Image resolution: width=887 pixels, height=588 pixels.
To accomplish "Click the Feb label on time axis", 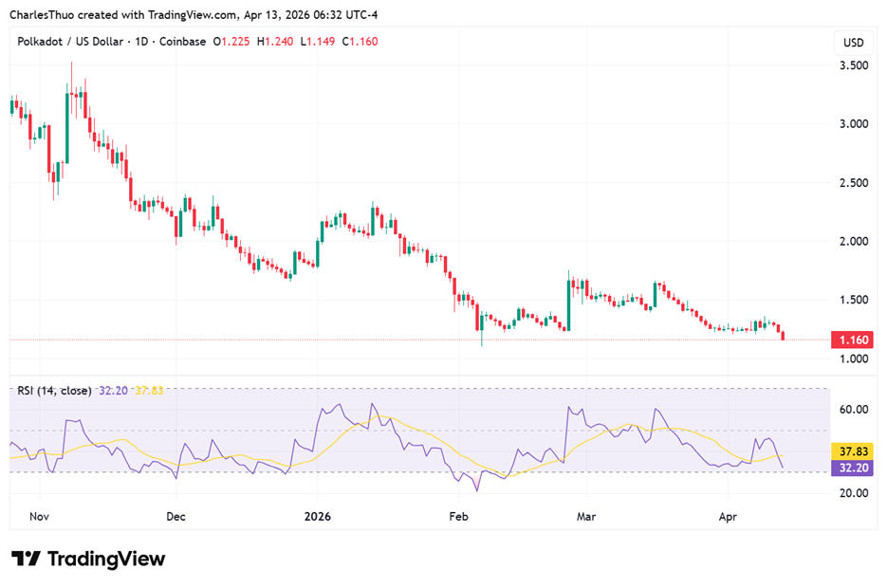I will coord(458,518).
